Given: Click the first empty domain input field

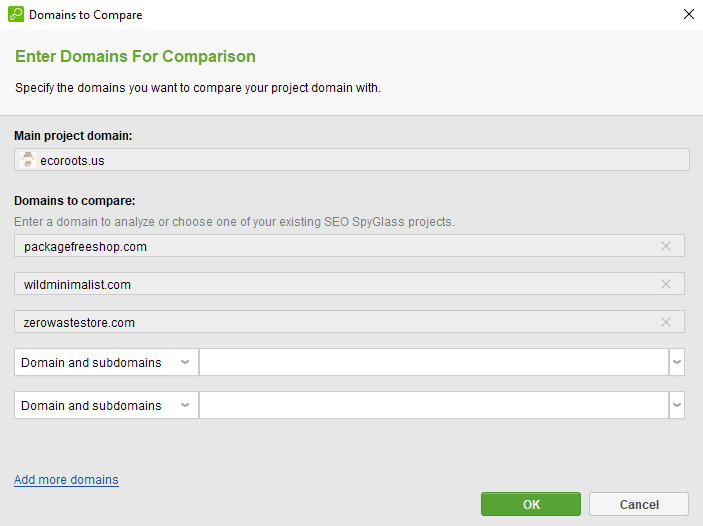Looking at the screenshot, I should click(x=433, y=363).
